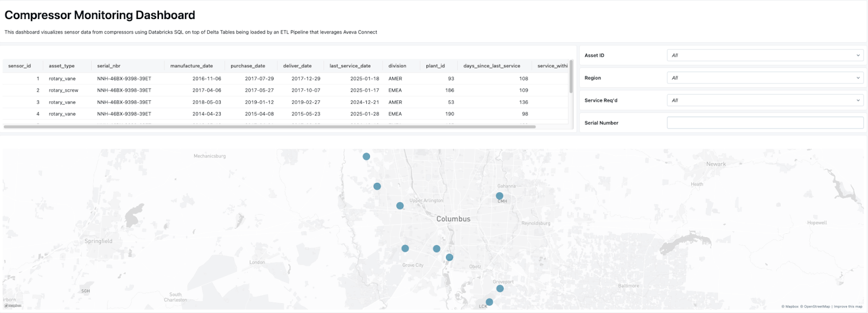This screenshot has width=868, height=313.
Task: Select the map marker beside the CMH label
Action: tap(499, 196)
